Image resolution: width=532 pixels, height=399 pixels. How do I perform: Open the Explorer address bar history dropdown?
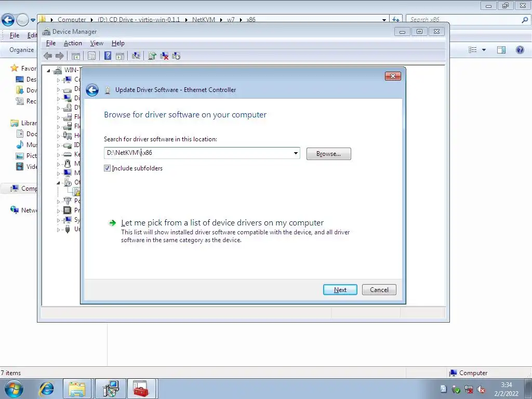point(384,20)
